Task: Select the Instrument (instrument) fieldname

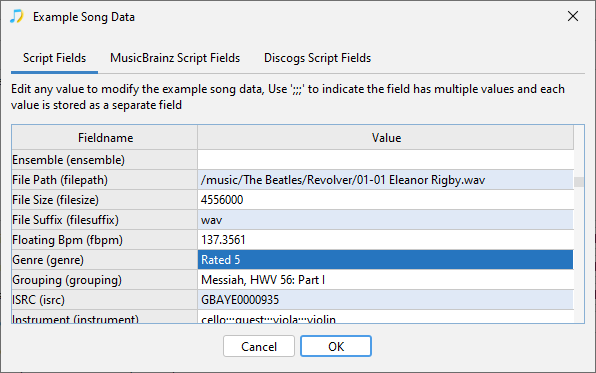Action: [105, 317]
